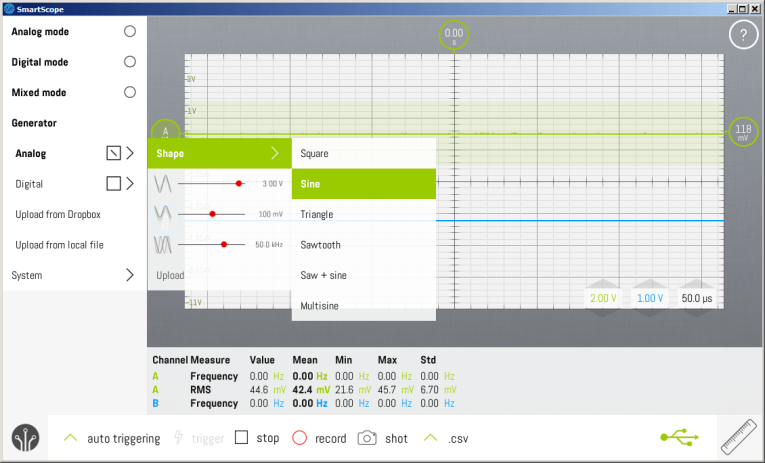Click the 2.00 V channel A scale value

(x=603, y=298)
